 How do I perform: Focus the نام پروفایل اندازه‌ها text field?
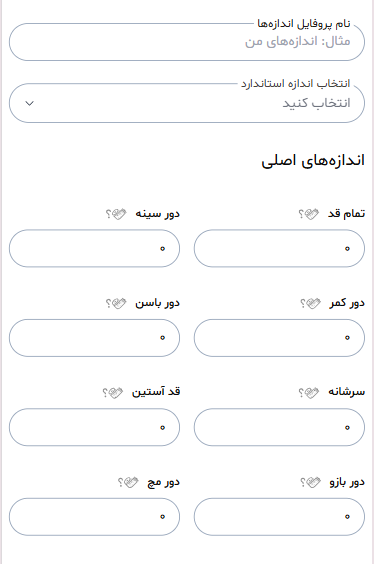pyautogui.click(x=187, y=42)
